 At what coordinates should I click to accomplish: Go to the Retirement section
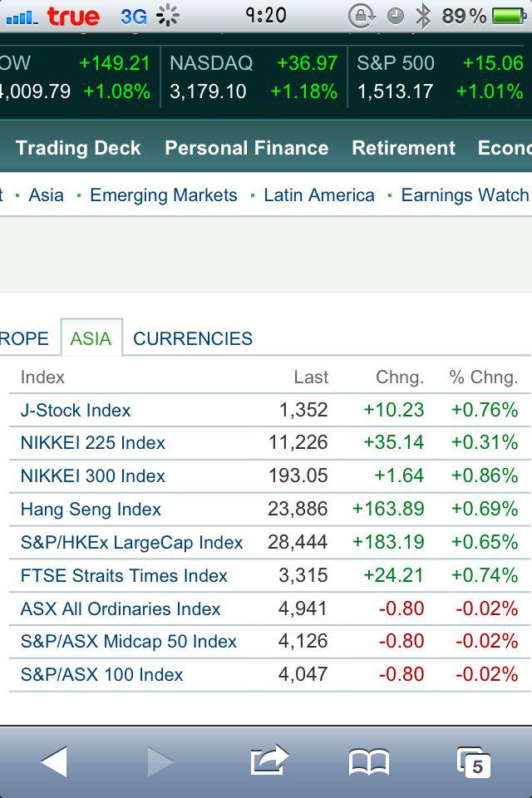point(403,148)
